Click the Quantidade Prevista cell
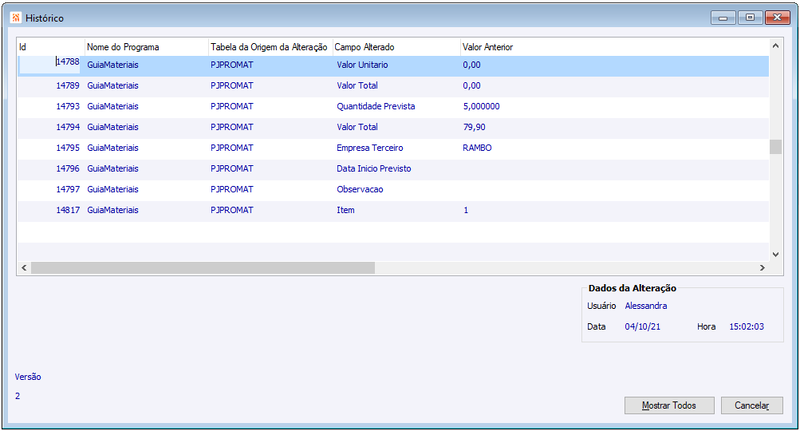 point(376,106)
